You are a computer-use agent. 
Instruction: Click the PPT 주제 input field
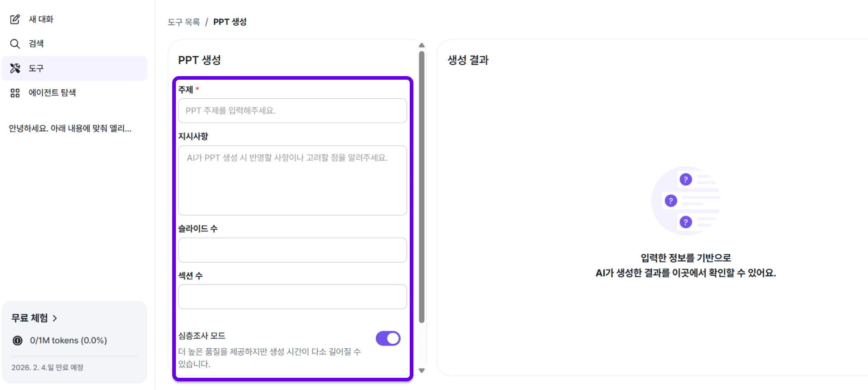(292, 111)
